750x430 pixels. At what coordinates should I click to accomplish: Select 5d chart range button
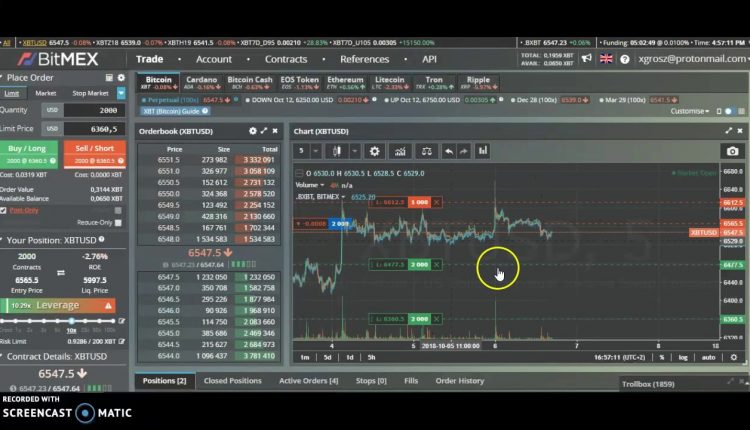point(327,357)
